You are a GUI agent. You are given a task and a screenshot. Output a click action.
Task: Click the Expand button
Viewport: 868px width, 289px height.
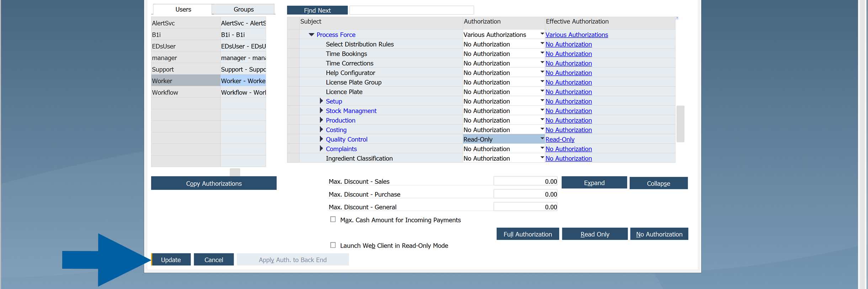click(x=594, y=182)
